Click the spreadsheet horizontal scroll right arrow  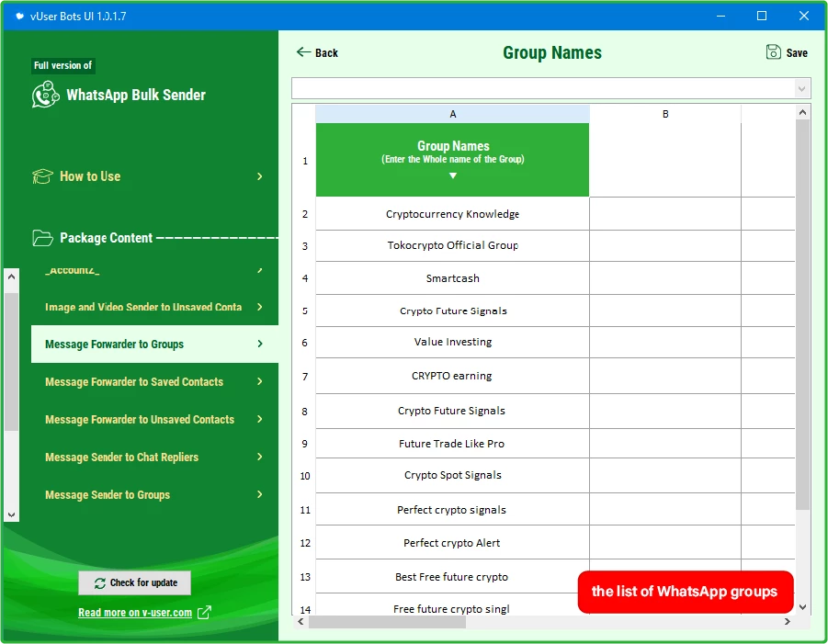(x=788, y=621)
